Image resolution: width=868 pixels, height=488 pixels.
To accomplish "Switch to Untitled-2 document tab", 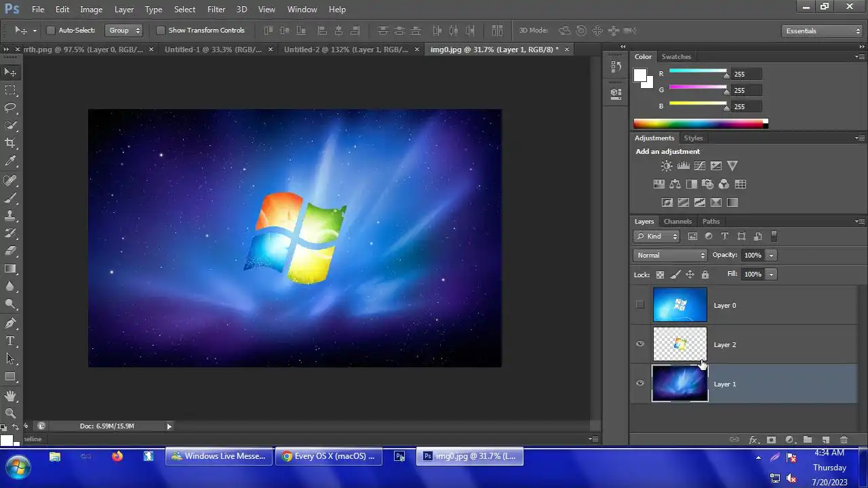I will 346,49.
